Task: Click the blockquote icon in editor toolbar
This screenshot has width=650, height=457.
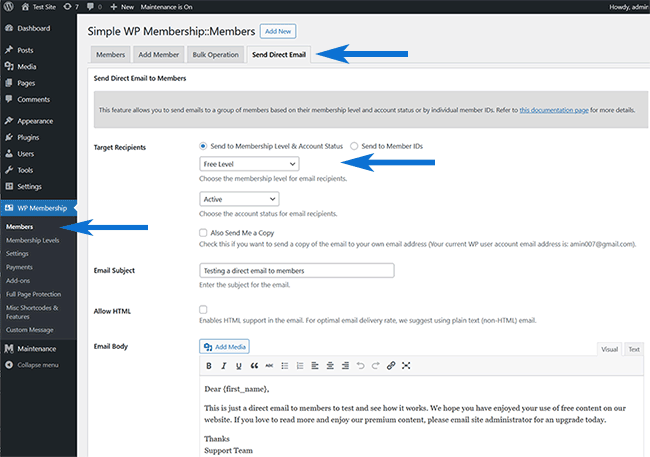Action: 254,366
